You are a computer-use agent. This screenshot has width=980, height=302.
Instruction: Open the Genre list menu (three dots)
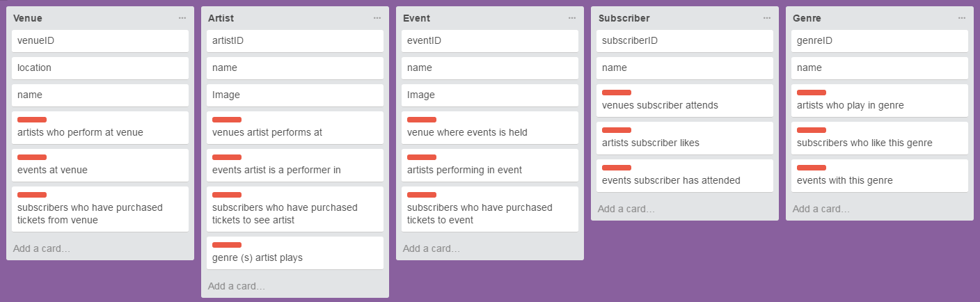pyautogui.click(x=962, y=18)
